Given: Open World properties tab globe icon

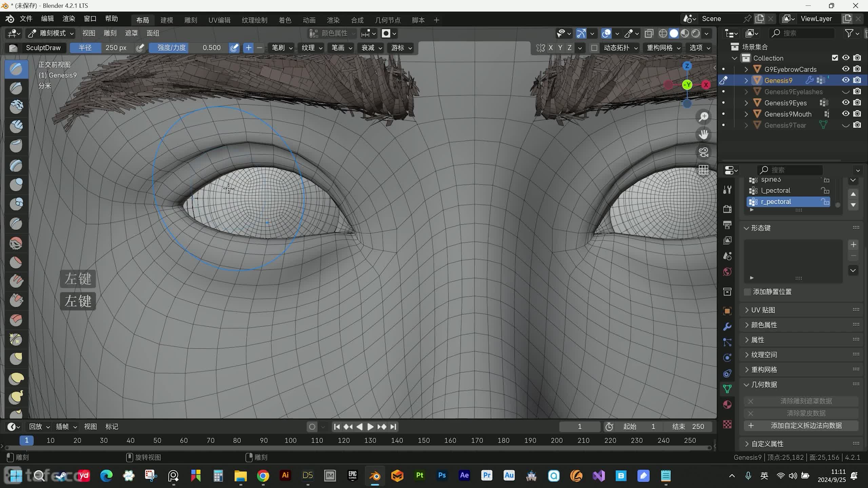Looking at the screenshot, I should (x=727, y=272).
